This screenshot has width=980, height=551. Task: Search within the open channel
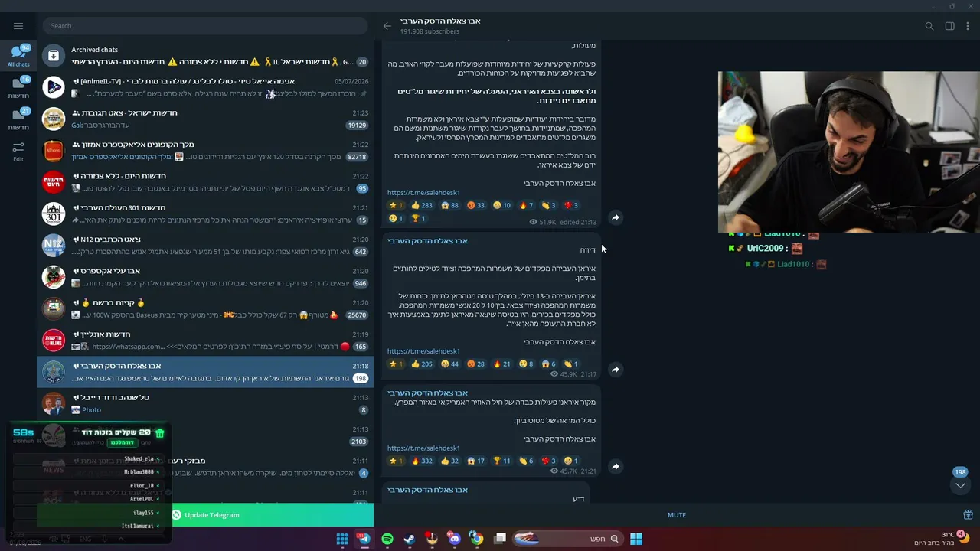[929, 26]
